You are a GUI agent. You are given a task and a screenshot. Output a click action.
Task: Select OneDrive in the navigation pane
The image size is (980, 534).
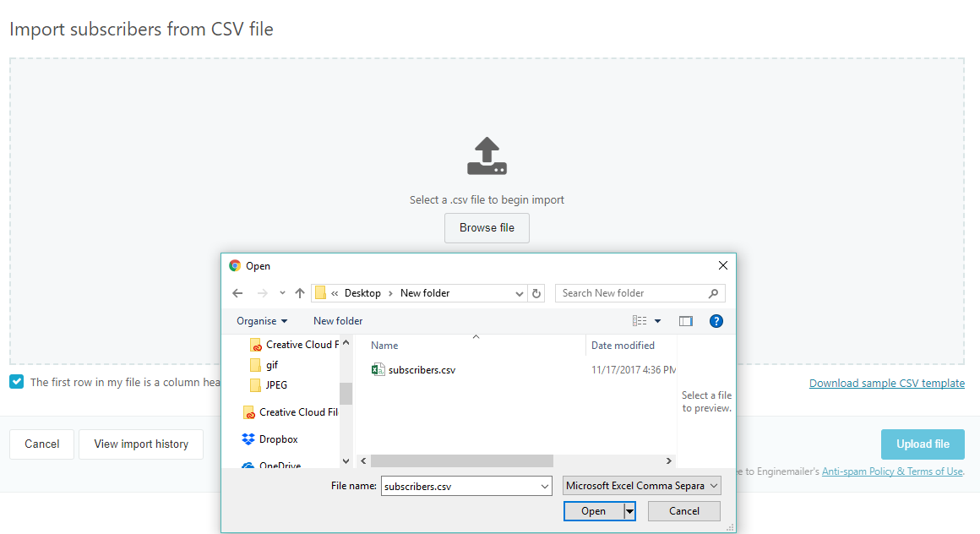271,466
